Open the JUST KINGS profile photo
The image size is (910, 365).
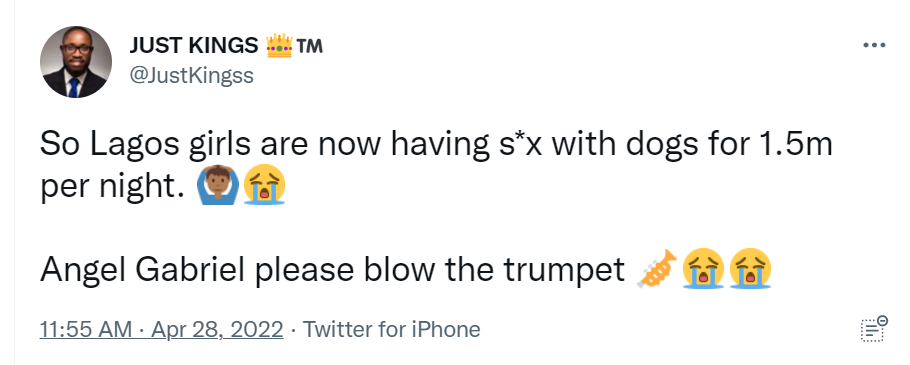(x=75, y=62)
